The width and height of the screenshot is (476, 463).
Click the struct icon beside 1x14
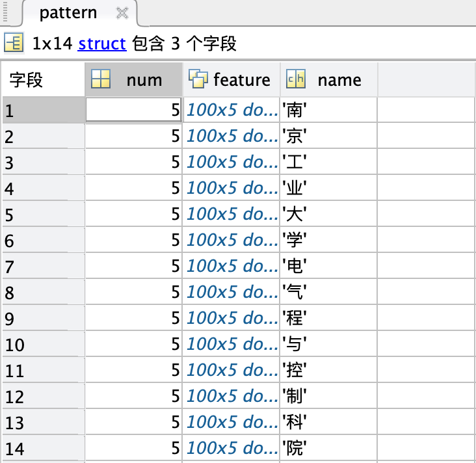(14, 44)
